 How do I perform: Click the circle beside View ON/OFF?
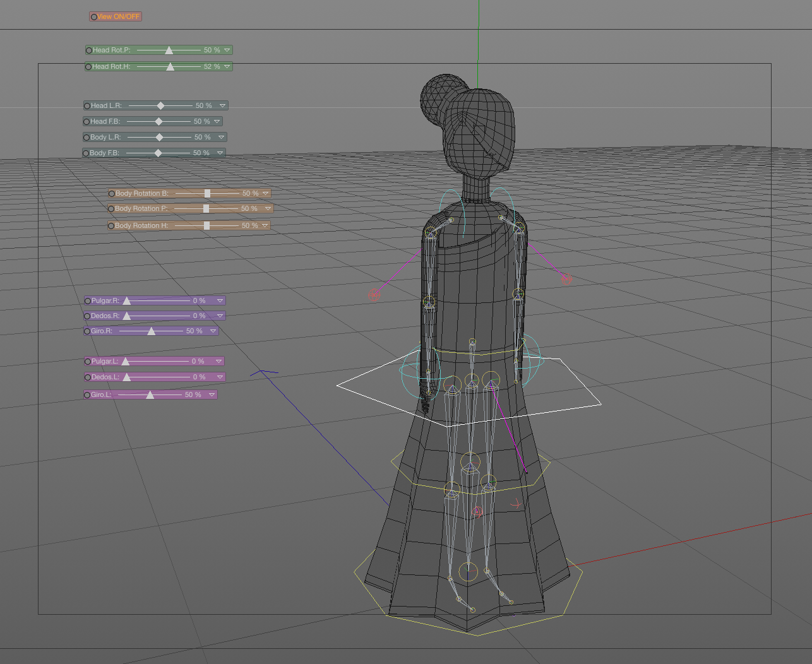click(x=93, y=17)
